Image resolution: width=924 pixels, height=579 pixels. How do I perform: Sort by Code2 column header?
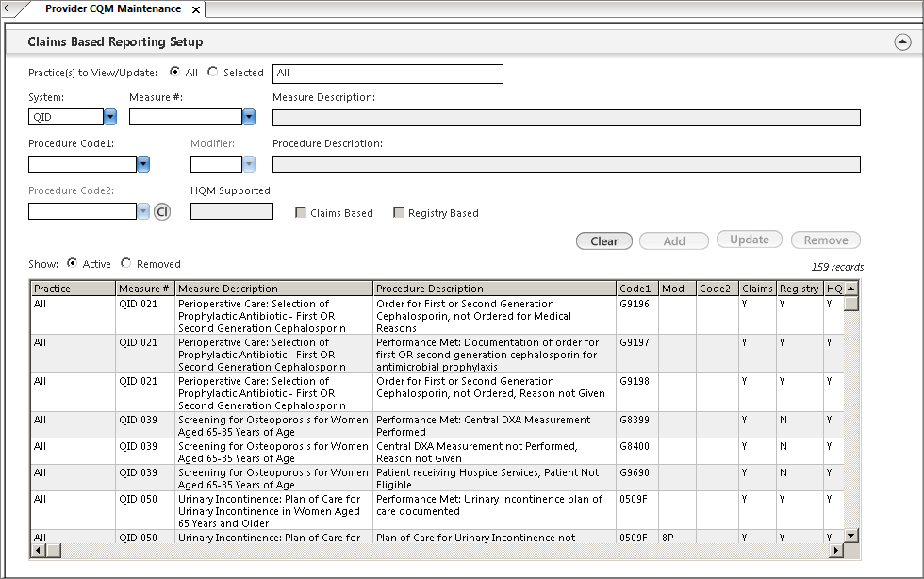(718, 289)
